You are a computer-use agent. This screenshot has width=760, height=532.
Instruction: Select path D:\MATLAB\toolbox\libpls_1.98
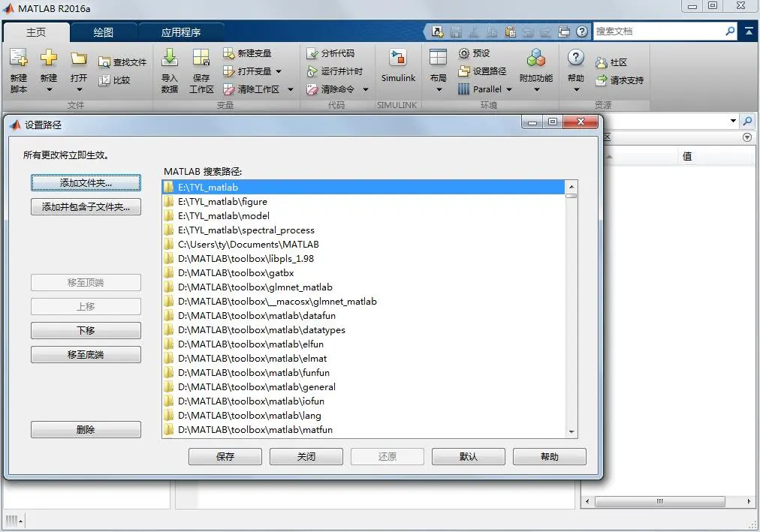coord(363,259)
